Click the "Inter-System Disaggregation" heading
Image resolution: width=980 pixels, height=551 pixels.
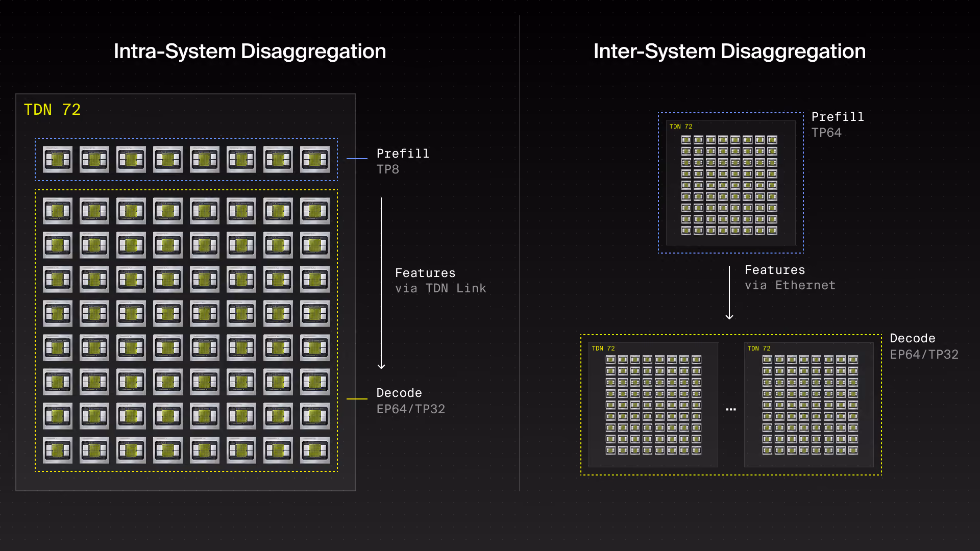coord(729,52)
